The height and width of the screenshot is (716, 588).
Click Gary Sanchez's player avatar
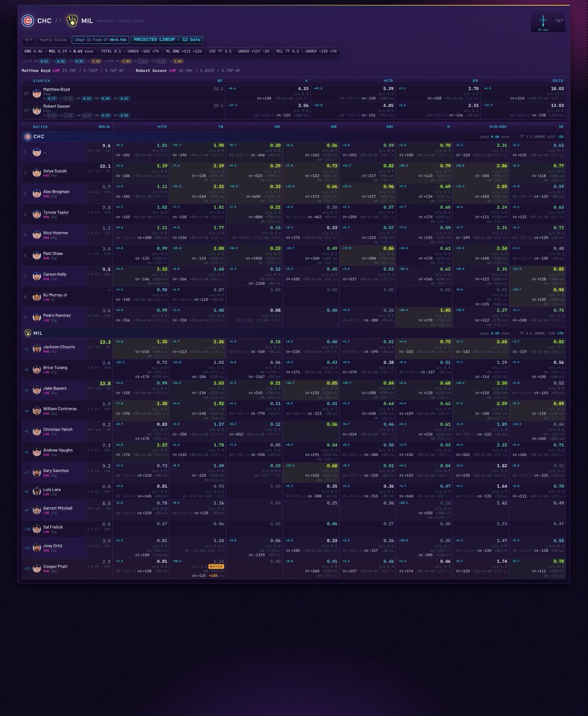click(37, 472)
